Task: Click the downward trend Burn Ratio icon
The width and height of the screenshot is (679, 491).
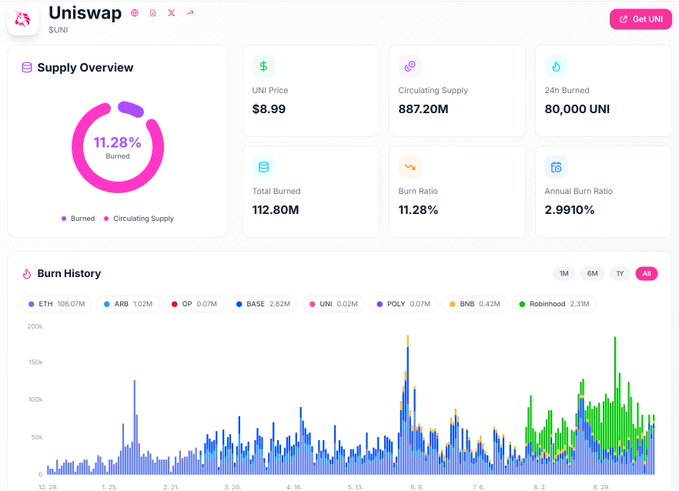Action: point(410,167)
